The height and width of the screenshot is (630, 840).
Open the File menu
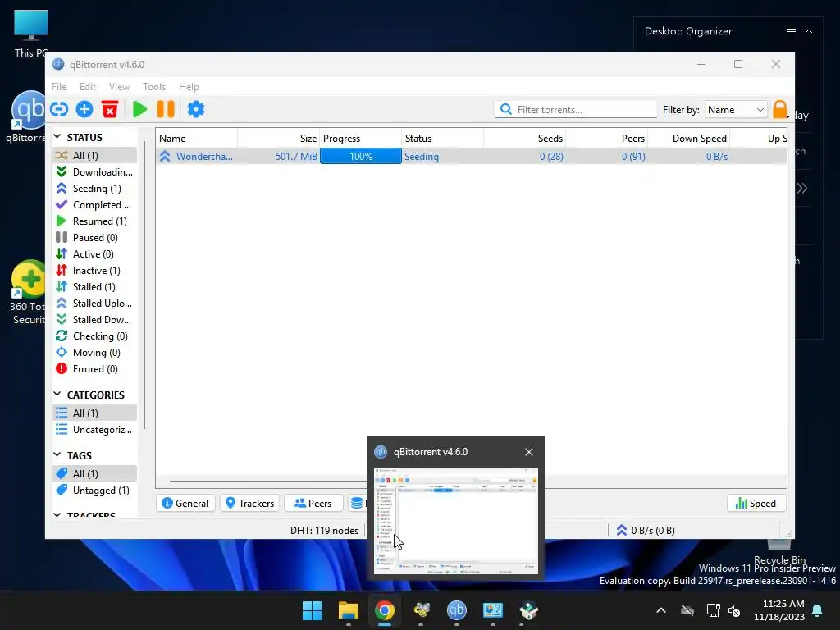pos(59,87)
